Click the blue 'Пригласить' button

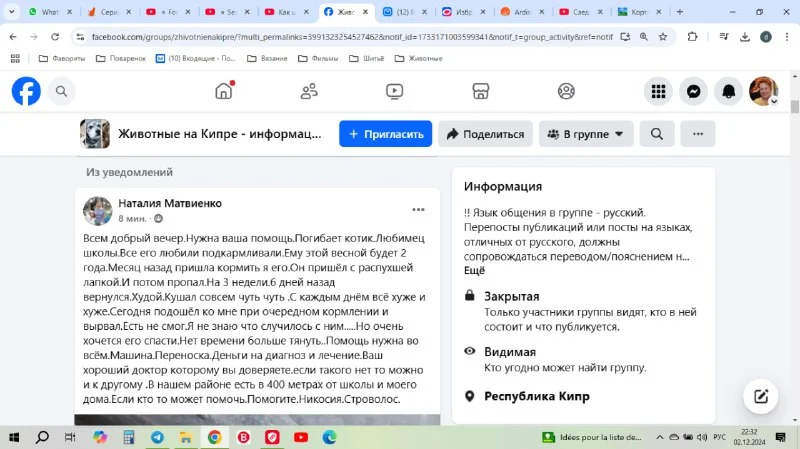point(385,134)
